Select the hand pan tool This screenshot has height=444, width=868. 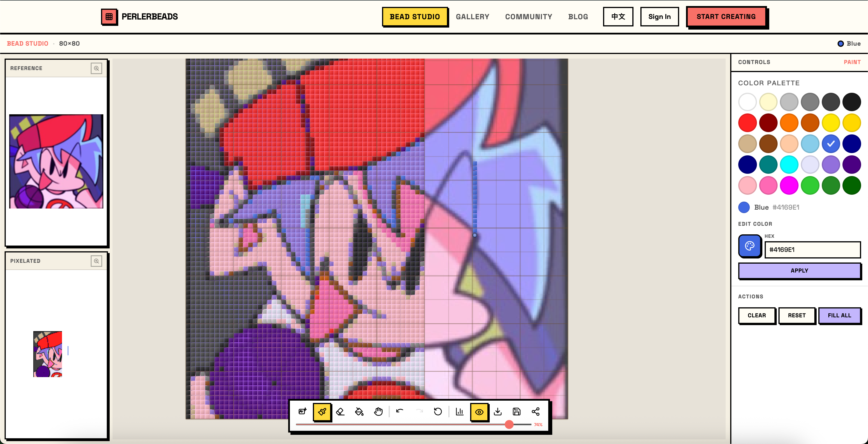click(378, 411)
